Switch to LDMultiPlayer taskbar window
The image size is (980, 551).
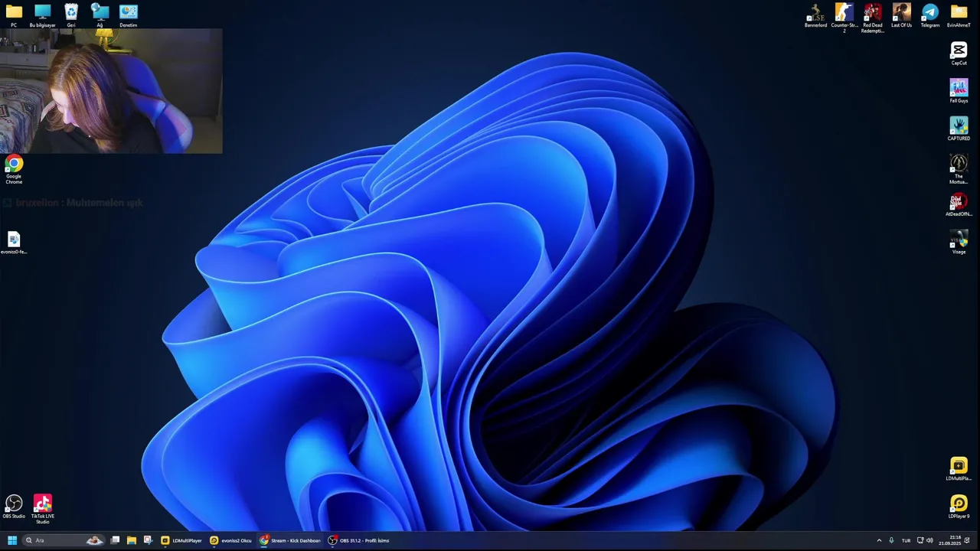tap(181, 540)
